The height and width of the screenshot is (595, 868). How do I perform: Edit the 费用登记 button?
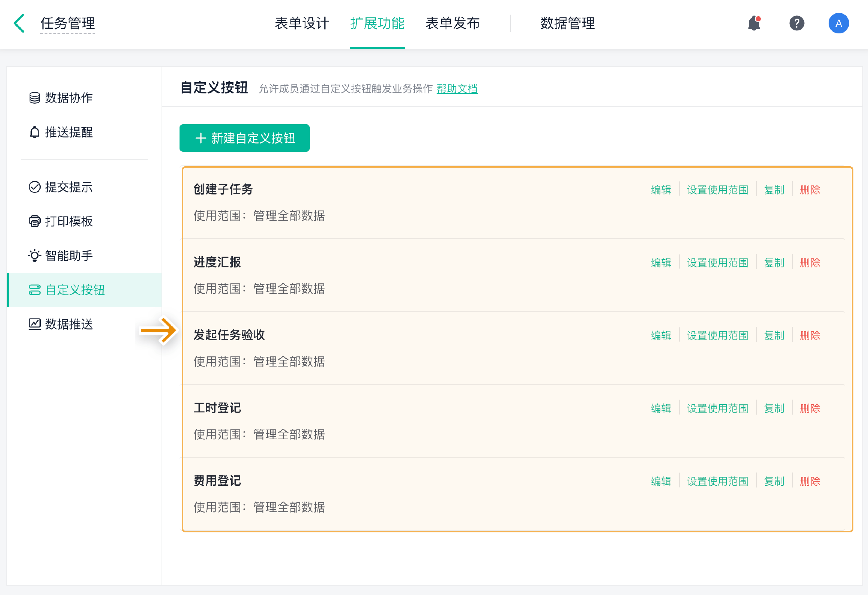(x=661, y=481)
